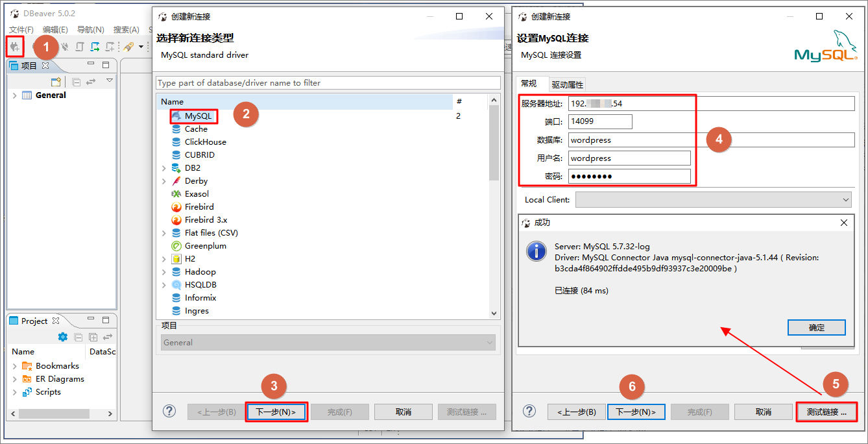Click the blue gear icon in Project panel
The width and height of the screenshot is (868, 444).
63,337
